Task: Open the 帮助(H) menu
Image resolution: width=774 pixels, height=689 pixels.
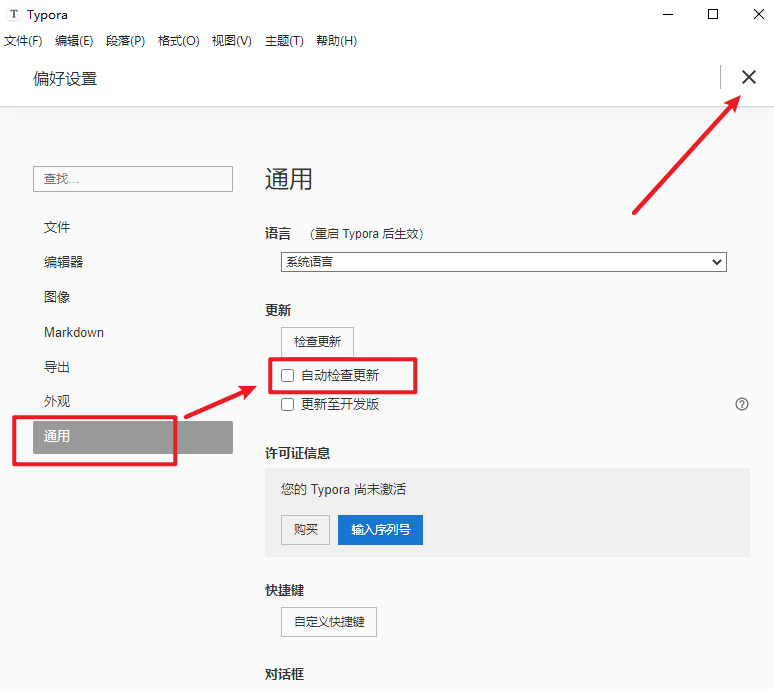Action: coord(336,41)
